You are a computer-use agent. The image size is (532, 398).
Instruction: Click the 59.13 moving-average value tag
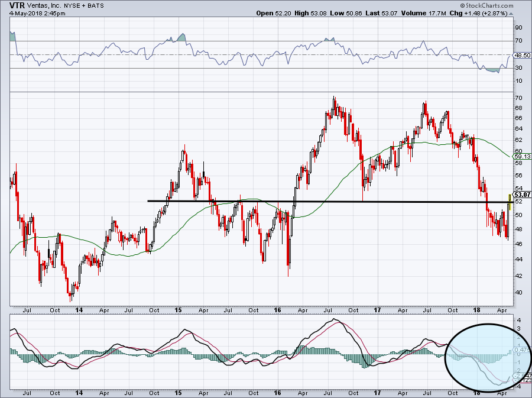click(x=522, y=156)
